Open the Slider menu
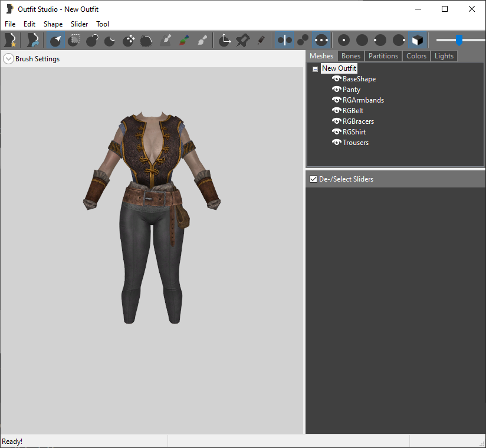Image resolution: width=486 pixels, height=448 pixels. pyautogui.click(x=80, y=24)
